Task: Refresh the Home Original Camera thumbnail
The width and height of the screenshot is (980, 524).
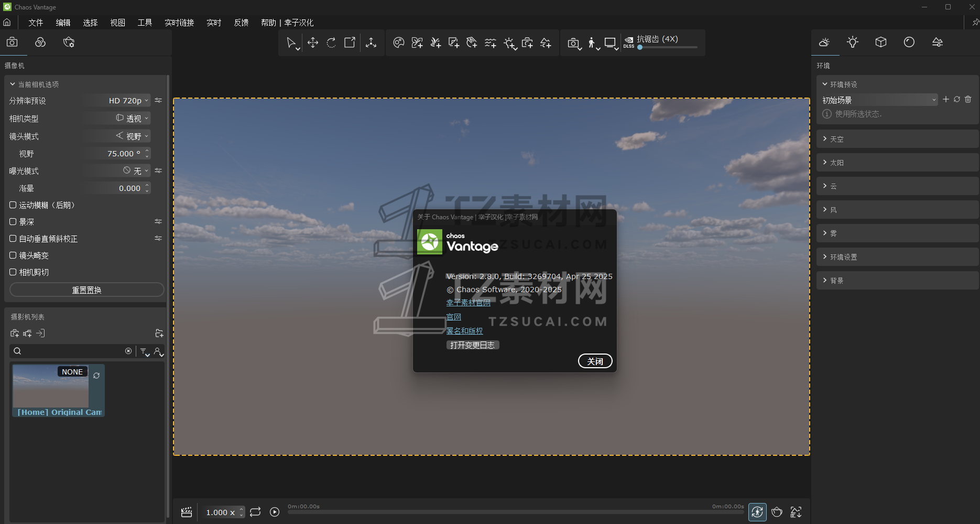Action: 96,376
